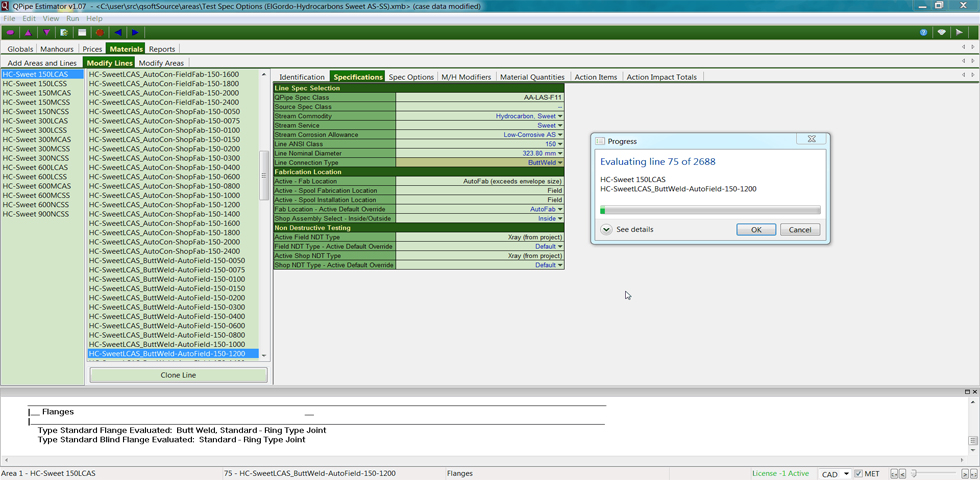Click the gray pointer arrow toolbar icon
Screen dimensions: 980x480
pyautogui.click(x=959, y=32)
